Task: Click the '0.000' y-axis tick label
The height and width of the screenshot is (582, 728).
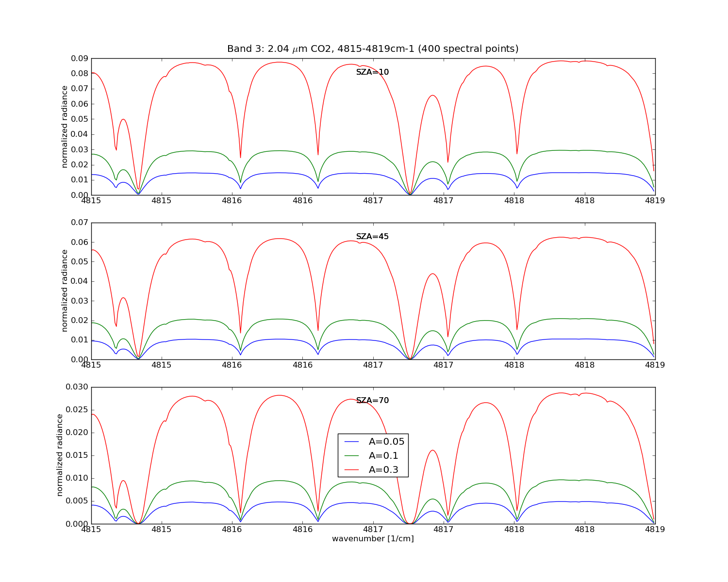Action: [x=77, y=524]
